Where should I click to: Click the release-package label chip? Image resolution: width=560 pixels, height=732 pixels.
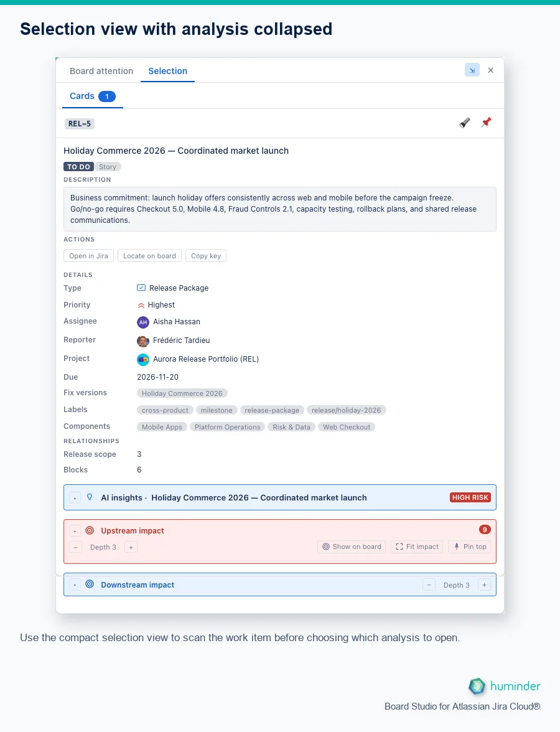tap(272, 410)
